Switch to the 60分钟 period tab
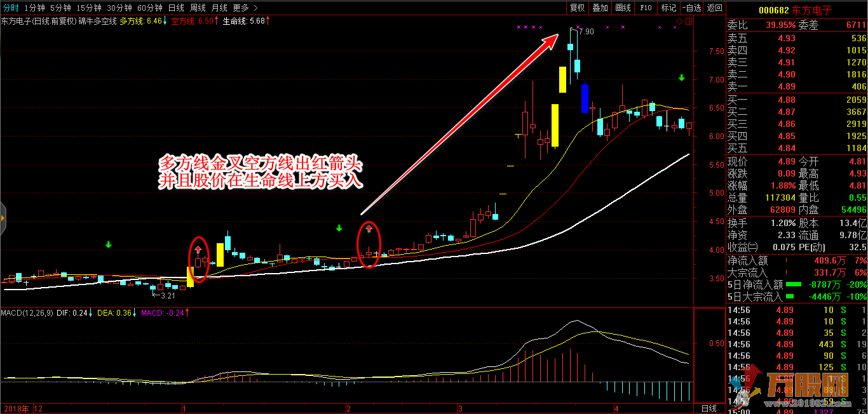This screenshot has width=868, height=414. (150, 8)
